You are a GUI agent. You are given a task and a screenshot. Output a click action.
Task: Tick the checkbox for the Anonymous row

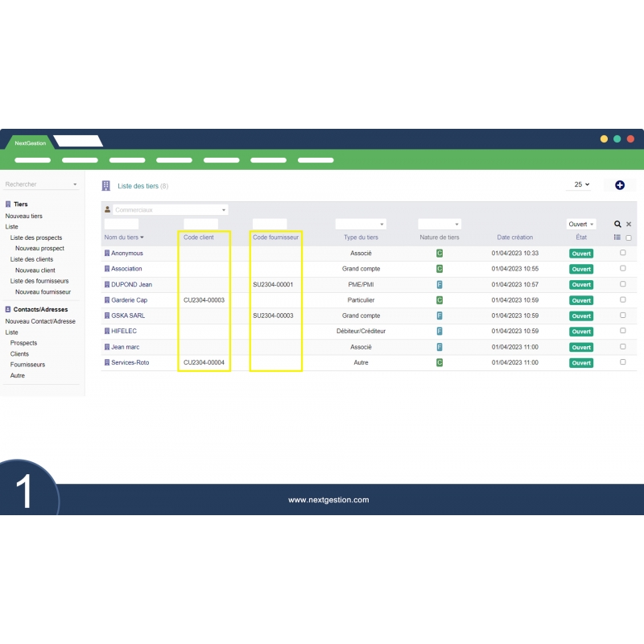[623, 253]
